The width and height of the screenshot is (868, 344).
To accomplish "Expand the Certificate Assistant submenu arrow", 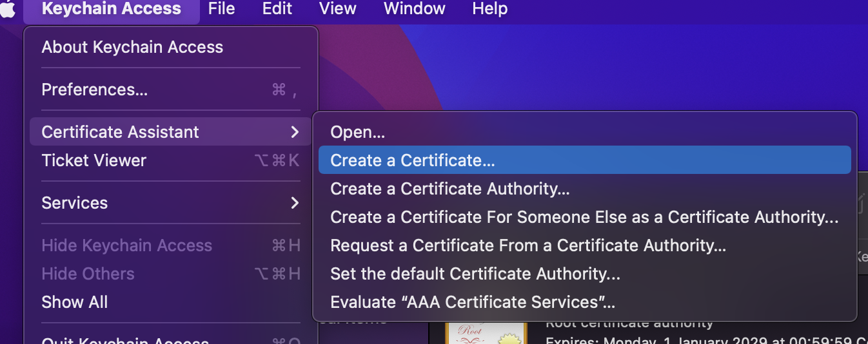I will point(295,132).
